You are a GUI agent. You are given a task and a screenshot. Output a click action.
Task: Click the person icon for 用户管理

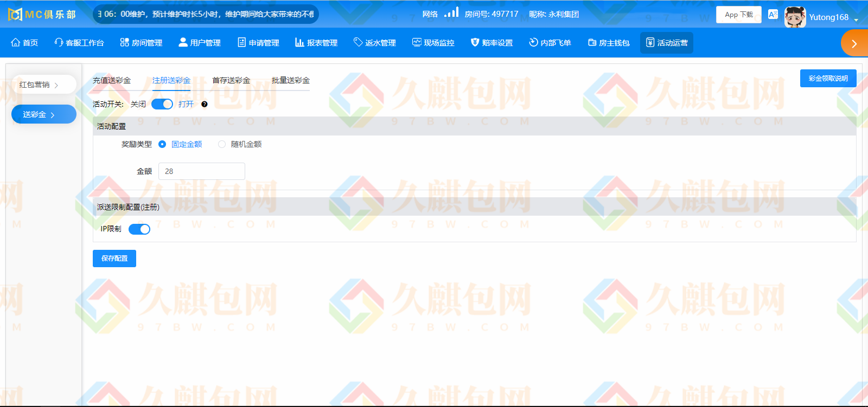183,42
